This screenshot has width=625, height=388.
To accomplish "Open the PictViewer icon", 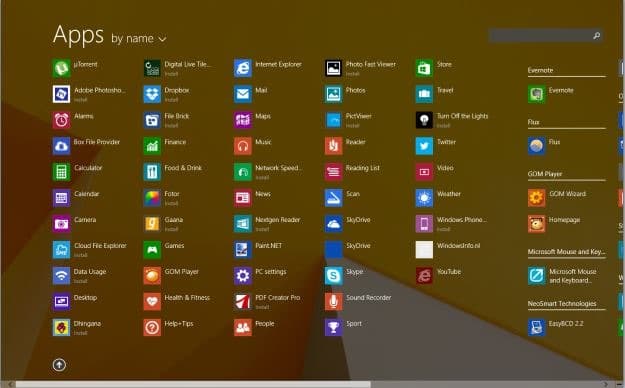I will (334, 120).
